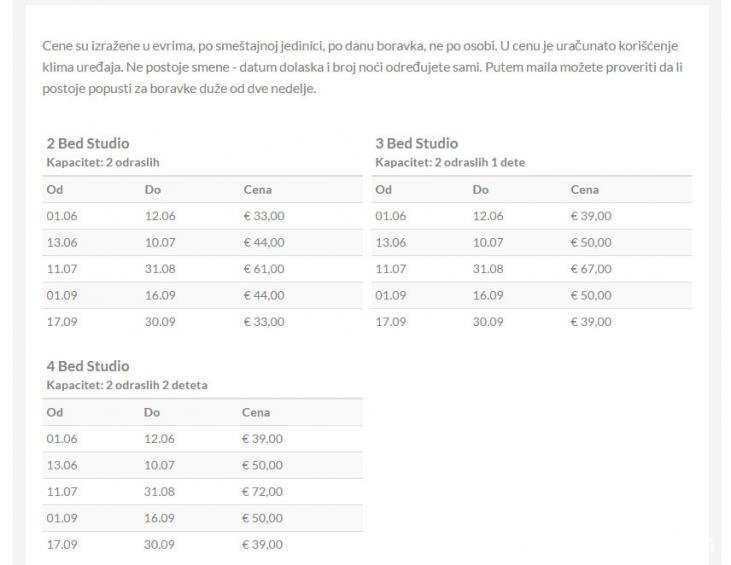The image size is (731, 565).
Task: Click 'Kapacitet: 2 odraslih 1 dete' text
Action: 450,162
